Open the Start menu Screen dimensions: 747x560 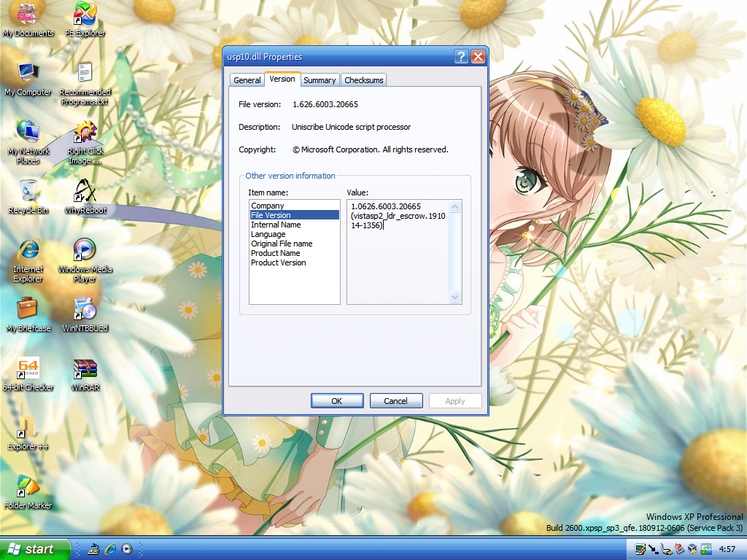(35, 549)
